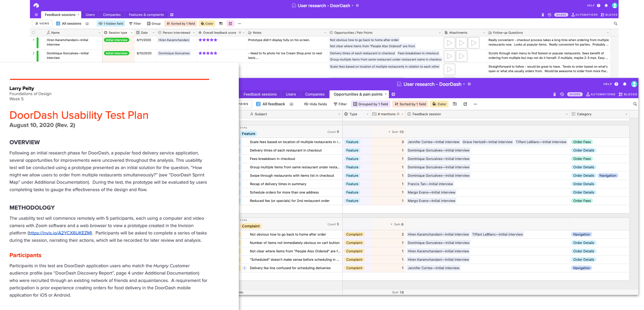Open Automations in the top bar
The width and height of the screenshot is (644, 310).
tap(584, 15)
